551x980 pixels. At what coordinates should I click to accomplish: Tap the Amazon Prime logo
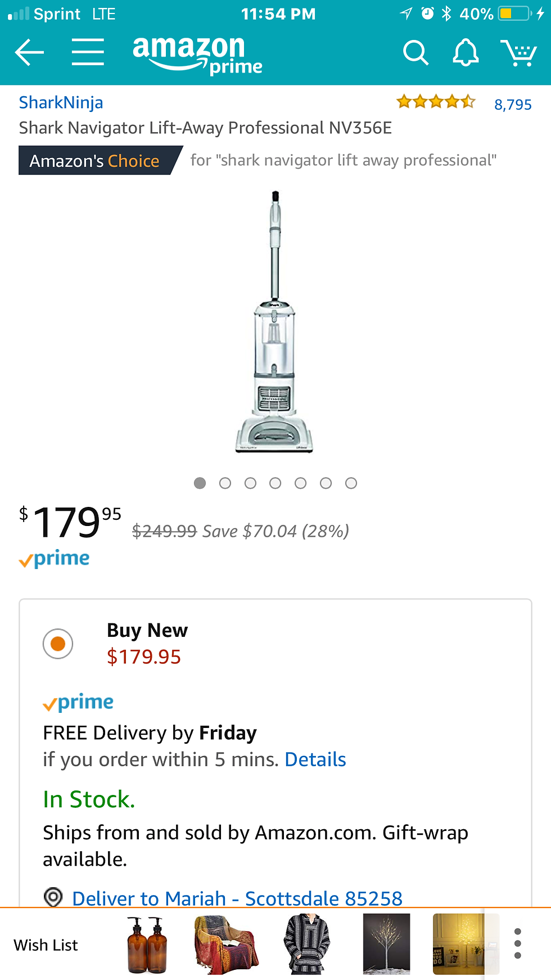coord(197,55)
